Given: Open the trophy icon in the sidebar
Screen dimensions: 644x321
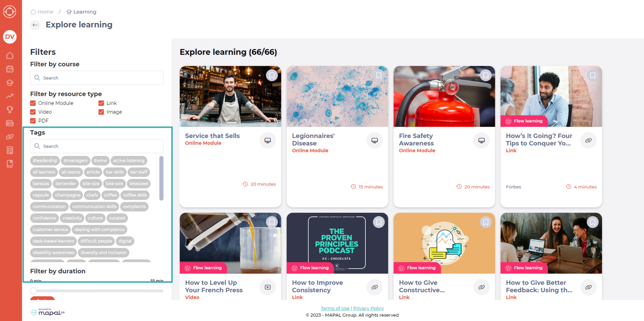Looking at the screenshot, I should tap(10, 109).
